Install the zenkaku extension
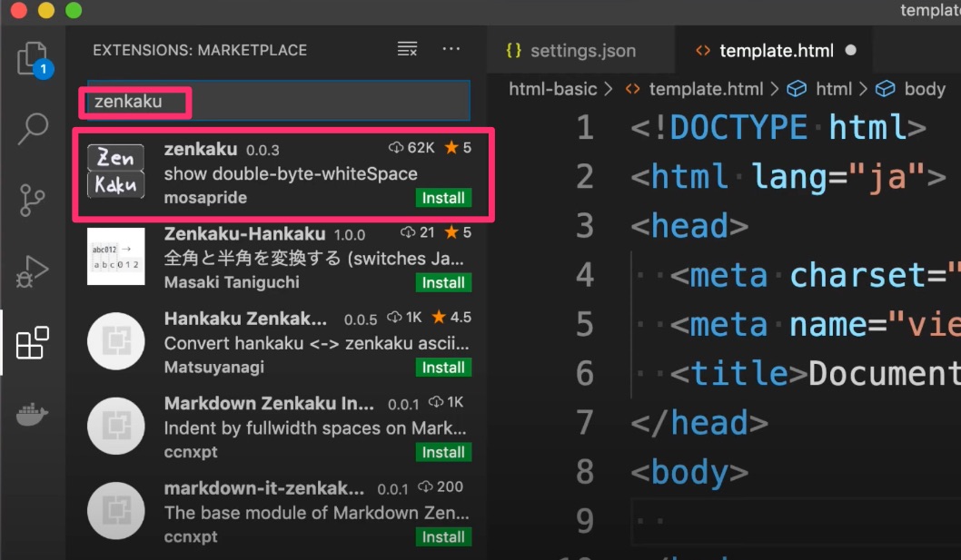 442,198
